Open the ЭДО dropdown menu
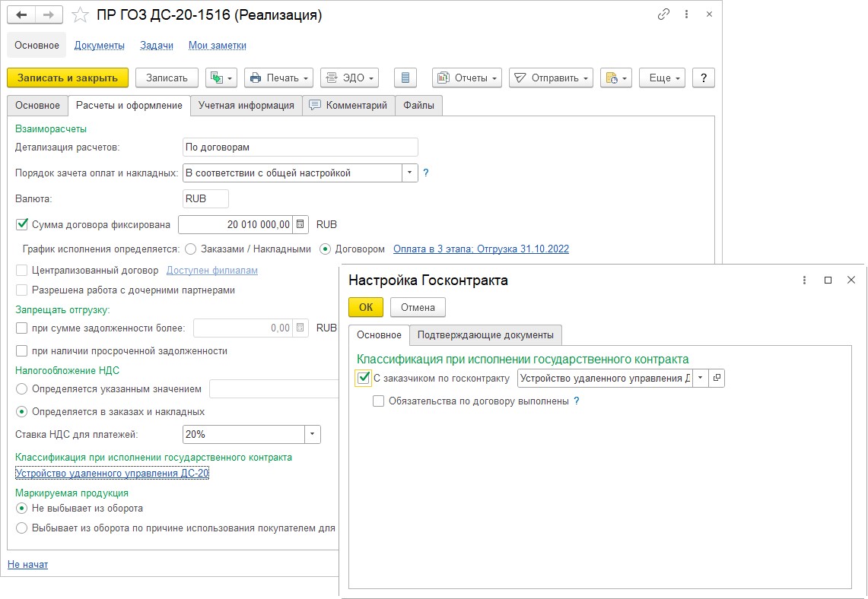The height and width of the screenshot is (599, 868). pos(349,78)
